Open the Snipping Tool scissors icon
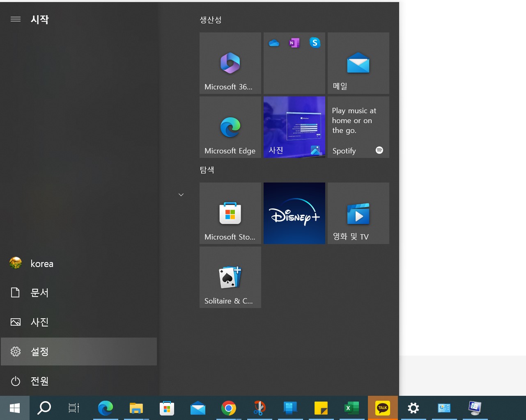This screenshot has height=420, width=526. pos(260,408)
